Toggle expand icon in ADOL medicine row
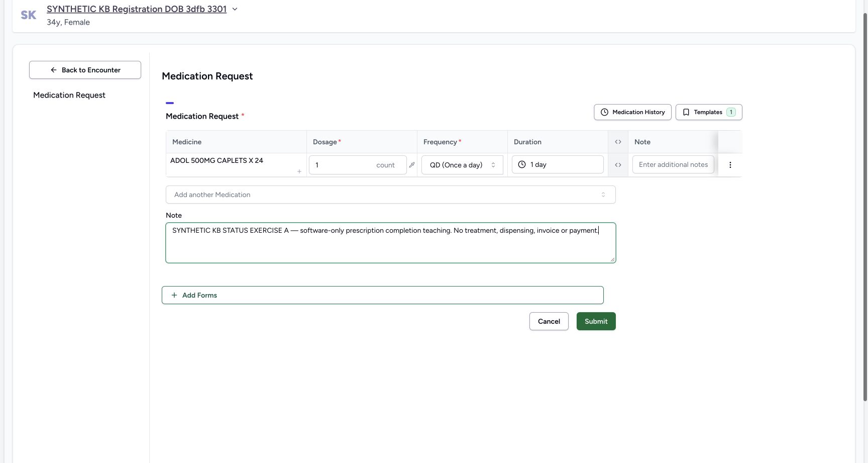The height and width of the screenshot is (463, 868). click(618, 165)
